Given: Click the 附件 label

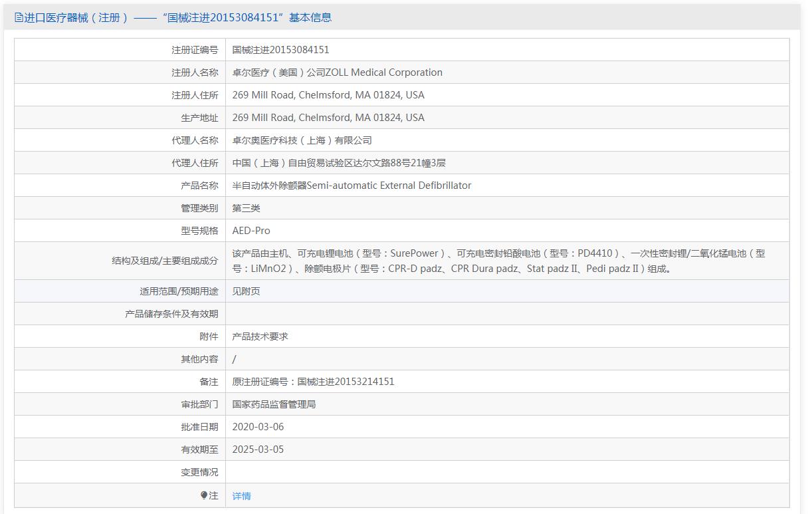Looking at the screenshot, I should coord(209,336).
